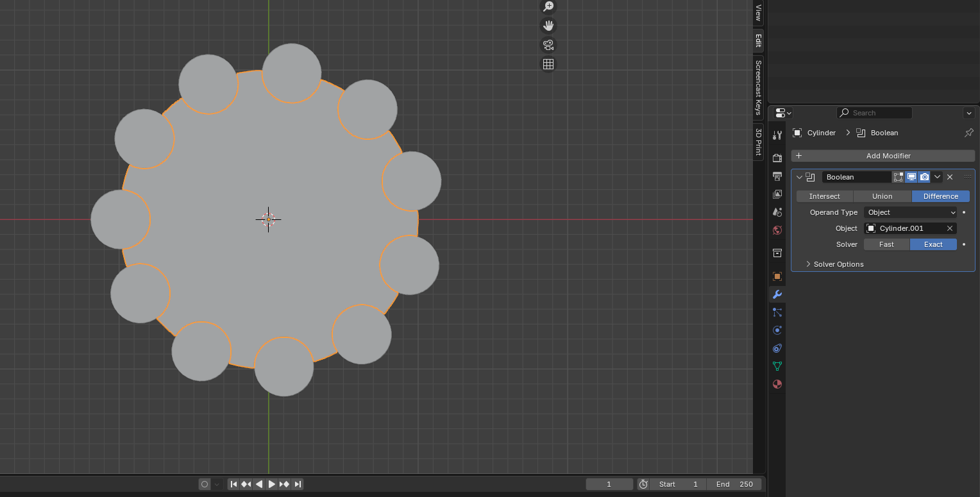Open the Tool properties tab icon
The image size is (980, 497).
[x=777, y=135]
